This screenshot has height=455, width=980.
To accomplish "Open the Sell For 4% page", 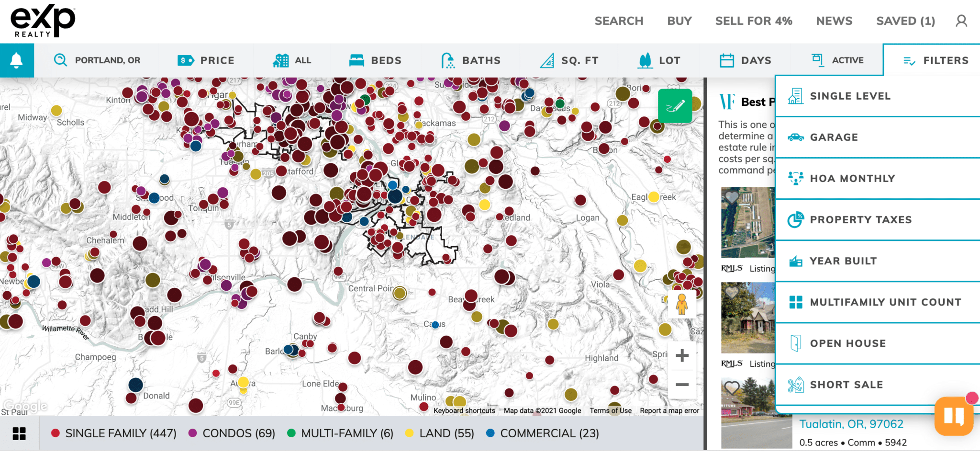I will (x=754, y=21).
